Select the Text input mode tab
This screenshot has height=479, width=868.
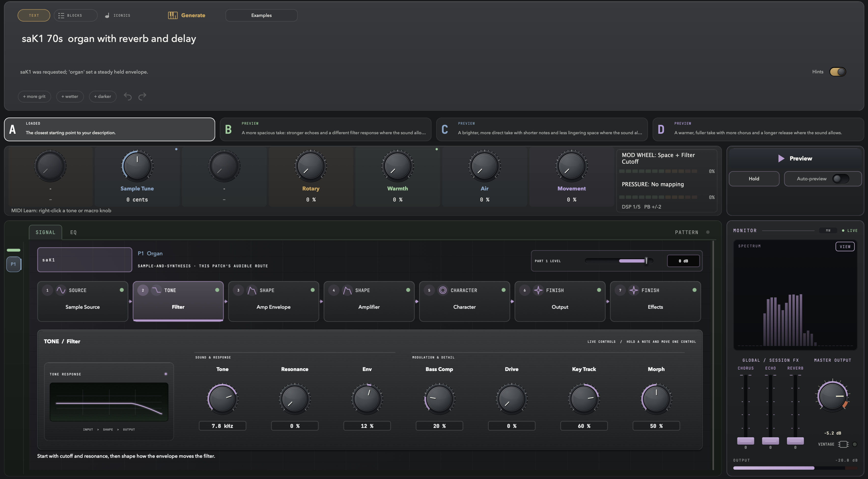(x=34, y=15)
